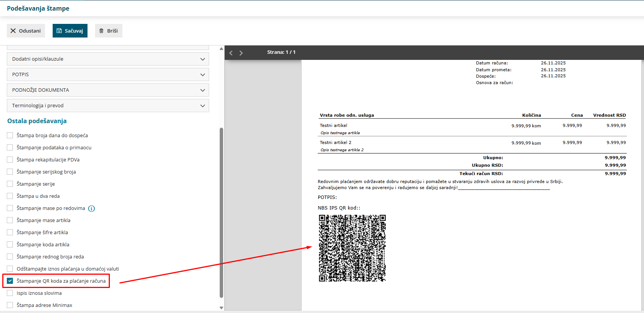Enable Štampanje mase po redovima checkbox

tap(10, 208)
